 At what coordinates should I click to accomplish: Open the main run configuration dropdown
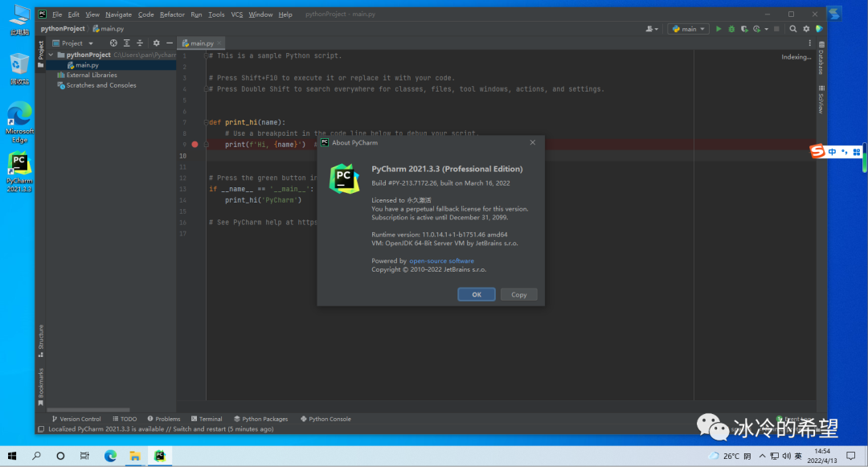(688, 29)
